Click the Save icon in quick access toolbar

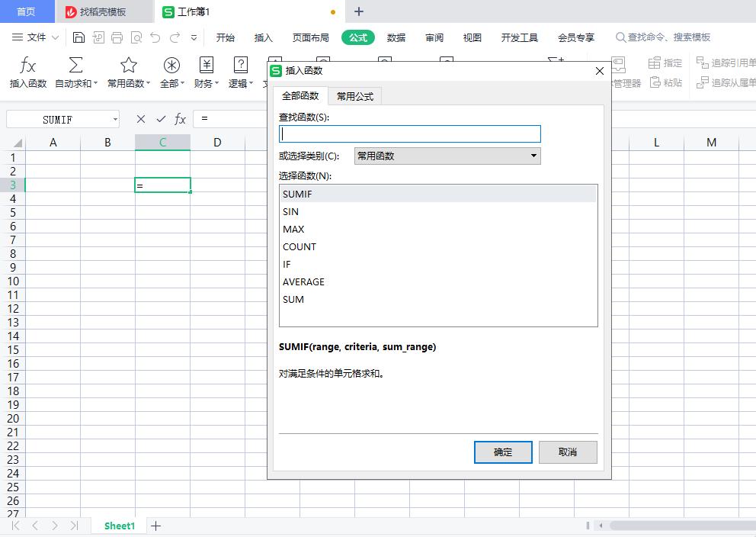[78, 37]
